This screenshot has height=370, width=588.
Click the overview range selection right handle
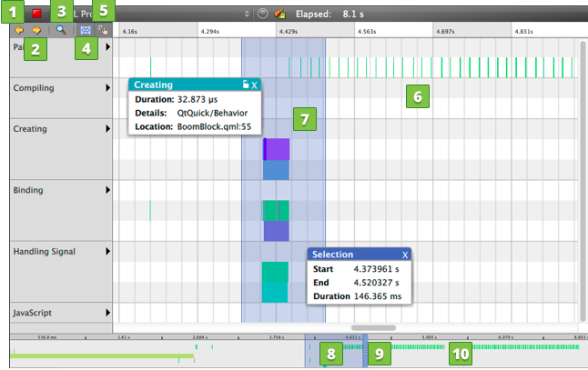coord(365,351)
